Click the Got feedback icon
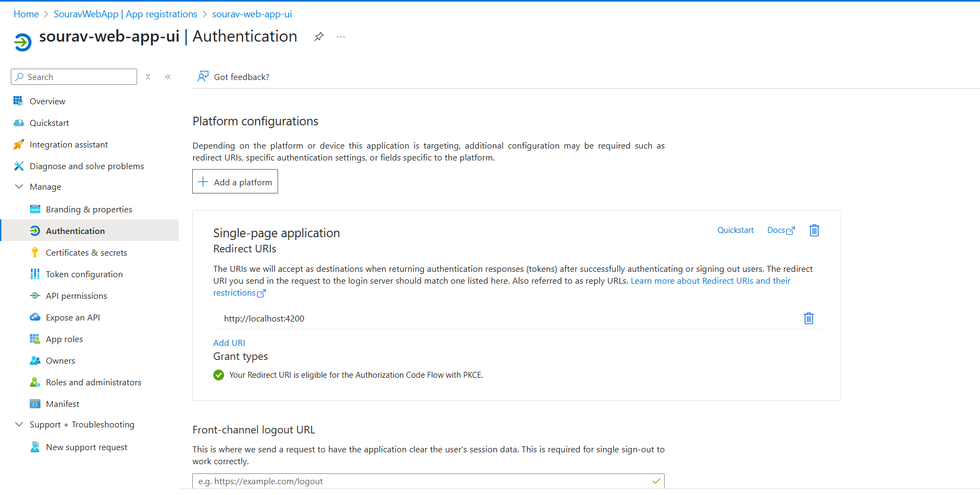This screenshot has height=495, width=980. [x=203, y=77]
